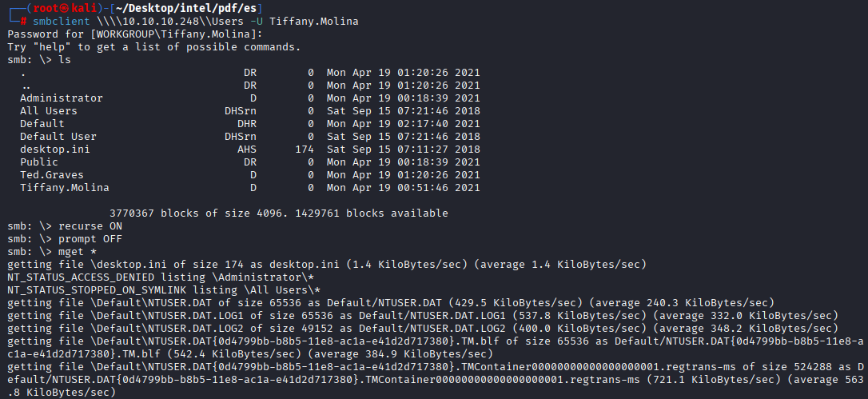Screen dimensions: 868x399
Task: Click the root㉿kali prompt text
Action: [60, 8]
